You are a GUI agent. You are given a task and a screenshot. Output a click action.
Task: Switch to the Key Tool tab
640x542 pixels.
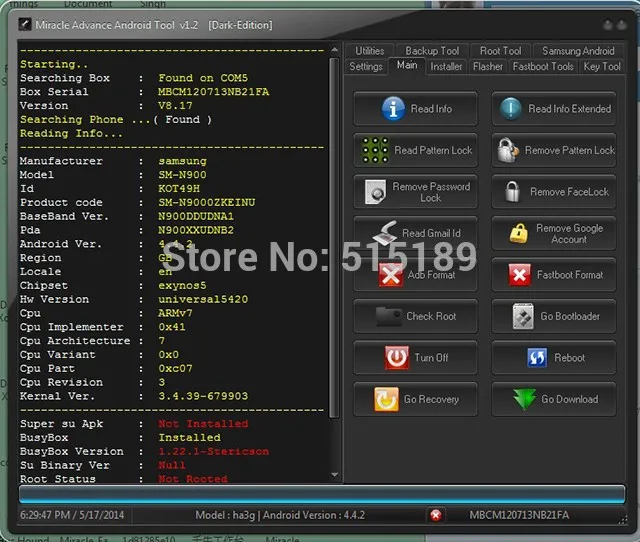click(x=602, y=66)
